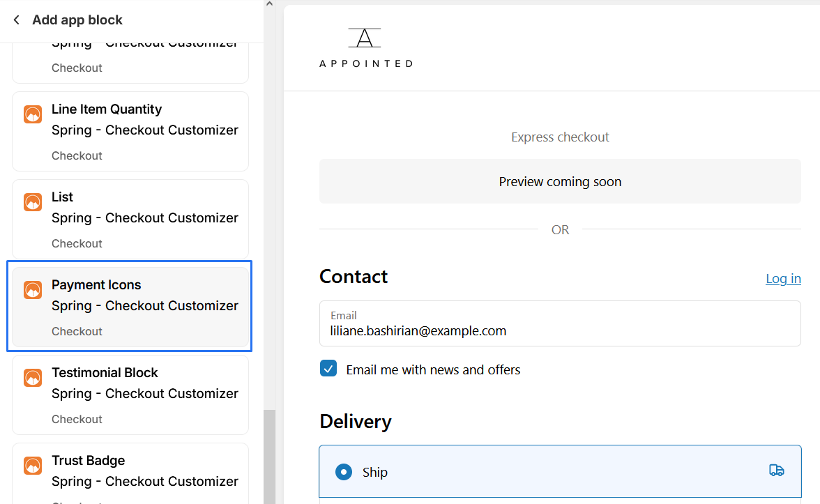Viewport: 820px width, 504px height.
Task: Click the Trust Badge app icon
Action: click(33, 466)
